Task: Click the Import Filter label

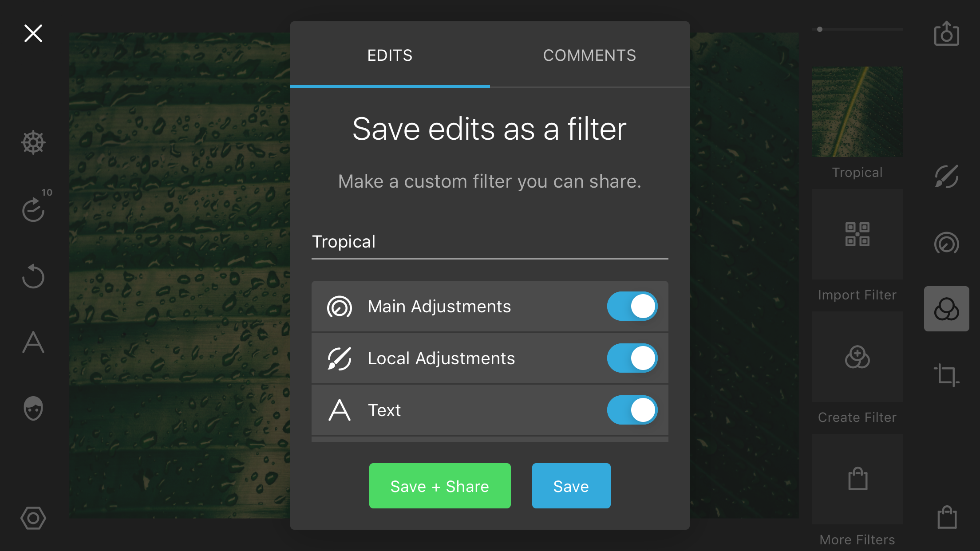Action: 857,295
